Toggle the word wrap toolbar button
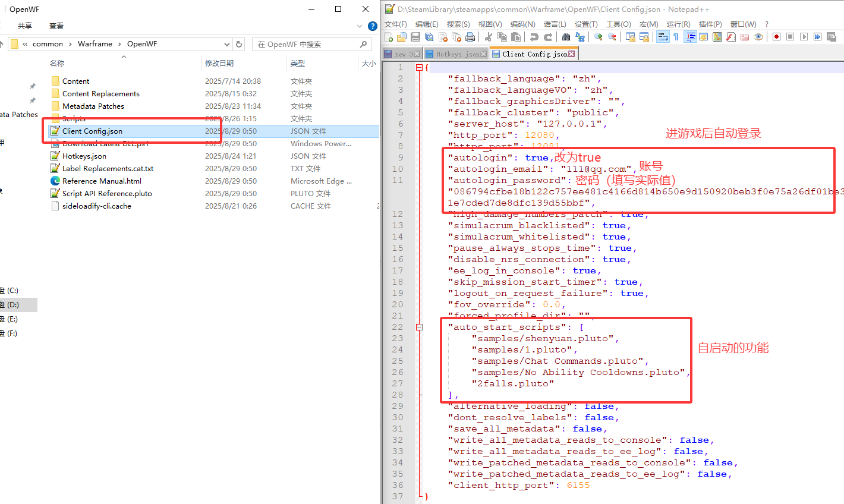Screen dimensions: 844x504 point(663,37)
